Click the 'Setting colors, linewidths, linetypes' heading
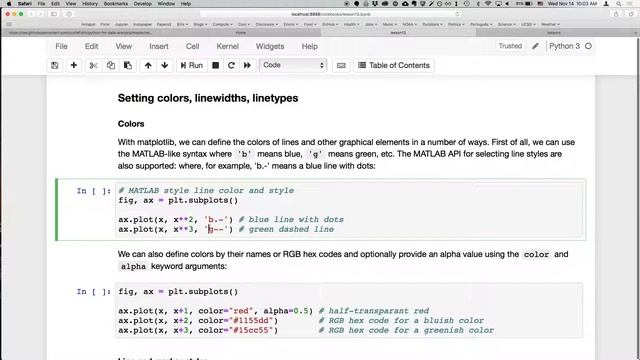This screenshot has width=640, height=360. pyautogui.click(x=208, y=98)
